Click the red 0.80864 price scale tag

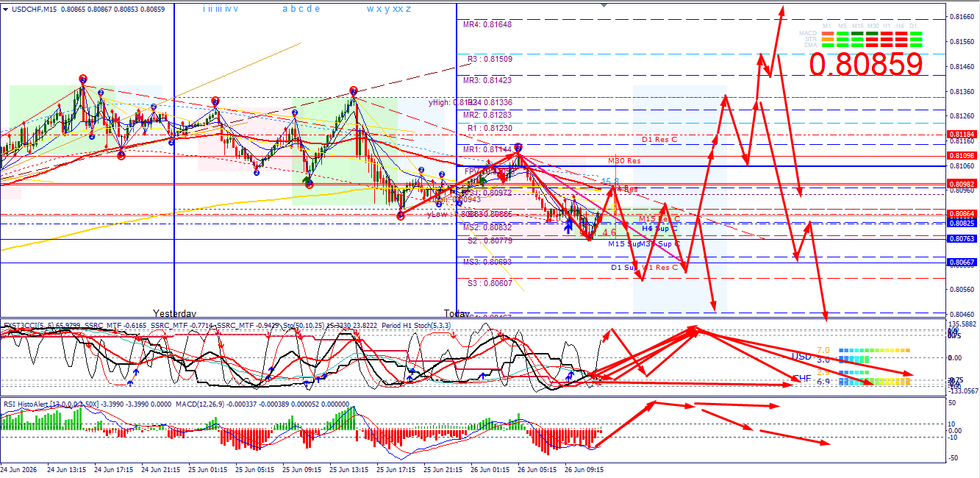pyautogui.click(x=962, y=213)
